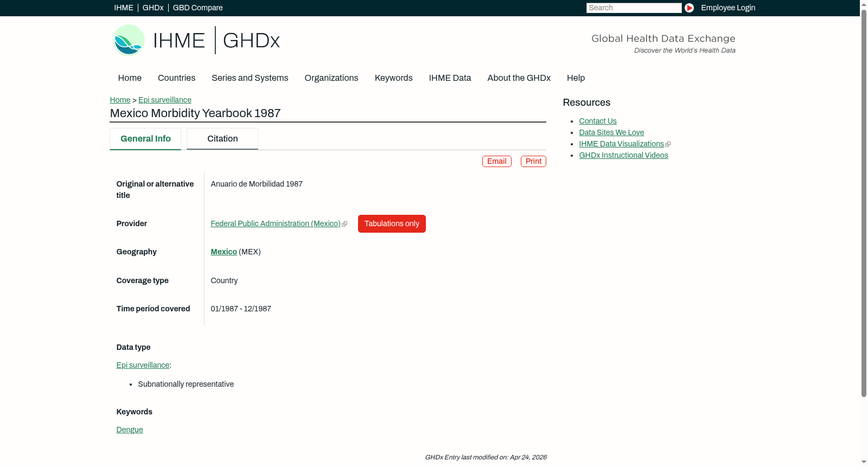Open the IHME Data menu item
The width and height of the screenshot is (868, 467).
tap(450, 78)
